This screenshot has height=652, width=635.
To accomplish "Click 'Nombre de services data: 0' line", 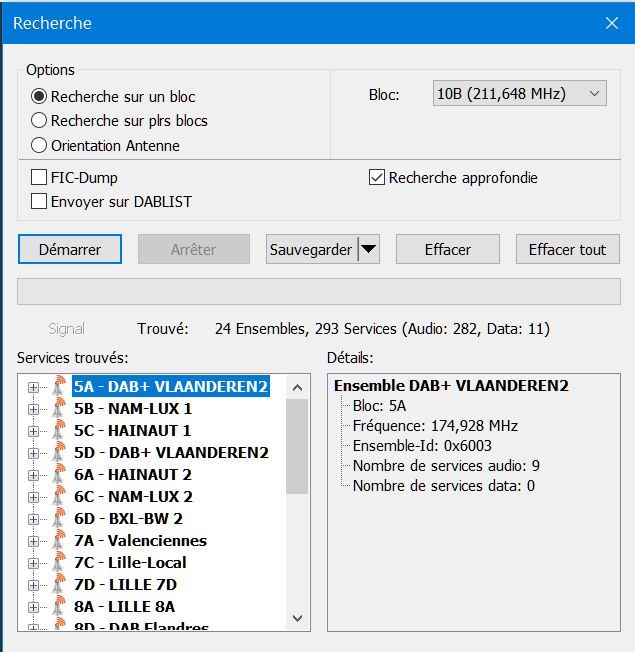I will click(444, 486).
